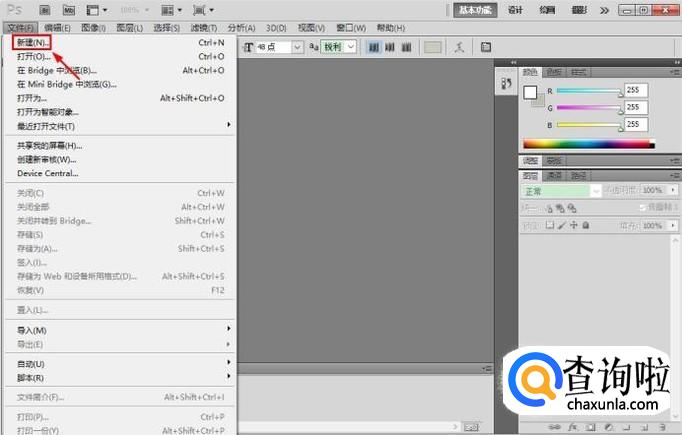Edit the R value field 255
682x435 pixels.
point(636,90)
